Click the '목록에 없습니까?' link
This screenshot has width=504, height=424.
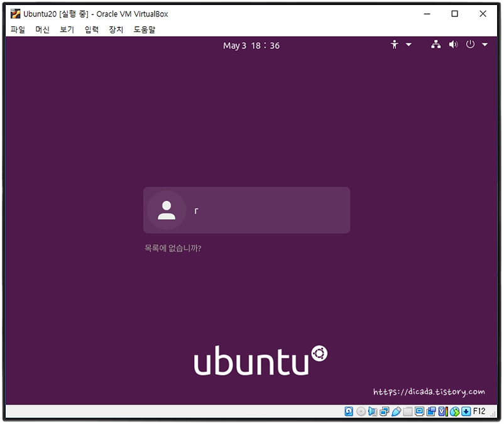pos(173,248)
